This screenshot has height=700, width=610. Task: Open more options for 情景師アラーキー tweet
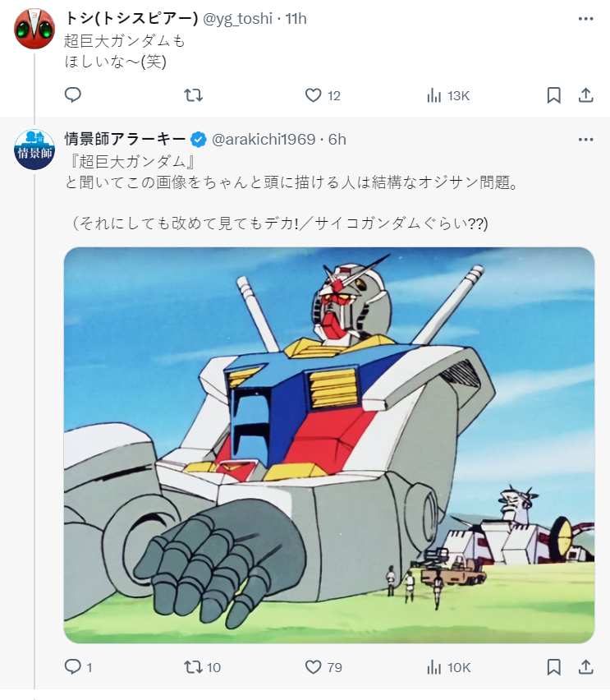coord(585,140)
